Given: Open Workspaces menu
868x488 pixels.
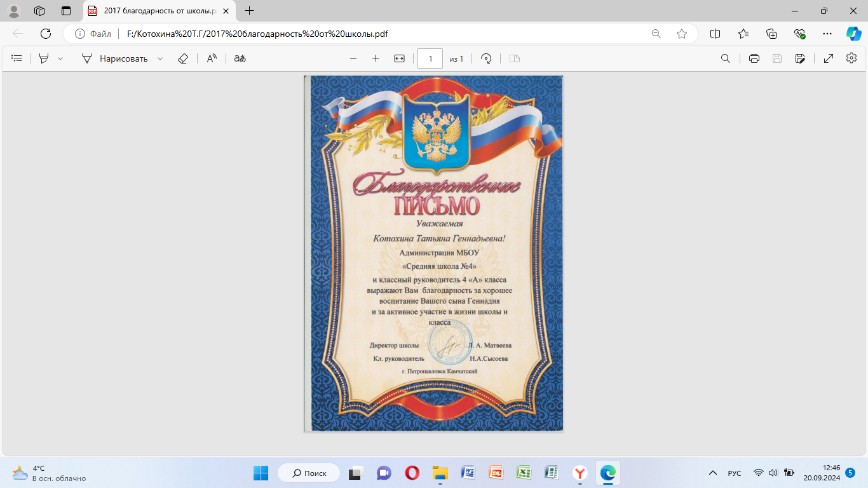Looking at the screenshot, I should click(39, 11).
